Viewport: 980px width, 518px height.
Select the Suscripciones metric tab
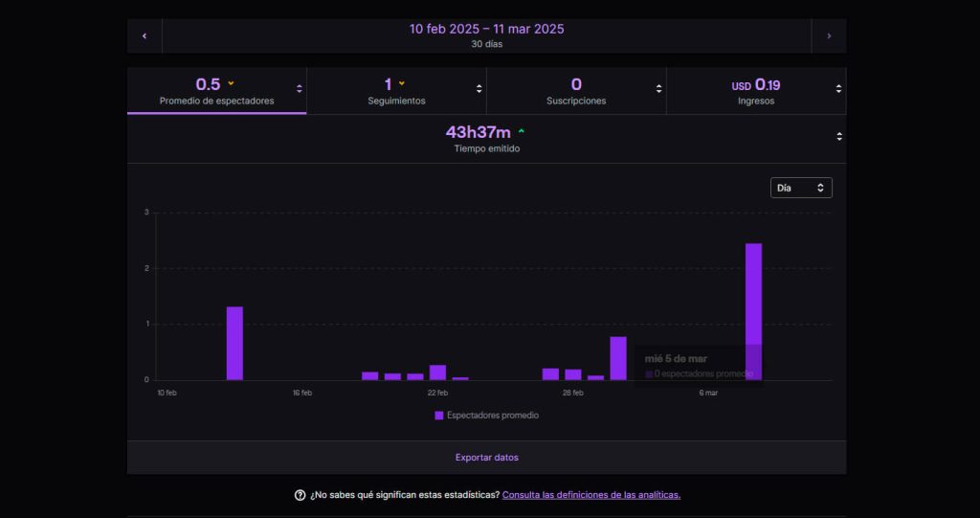point(576,90)
